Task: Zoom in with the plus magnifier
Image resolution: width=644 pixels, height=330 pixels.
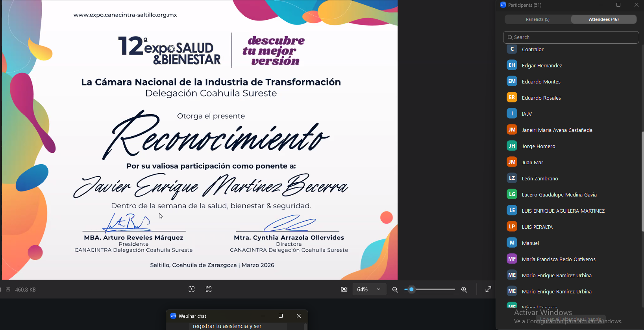Action: point(464,290)
